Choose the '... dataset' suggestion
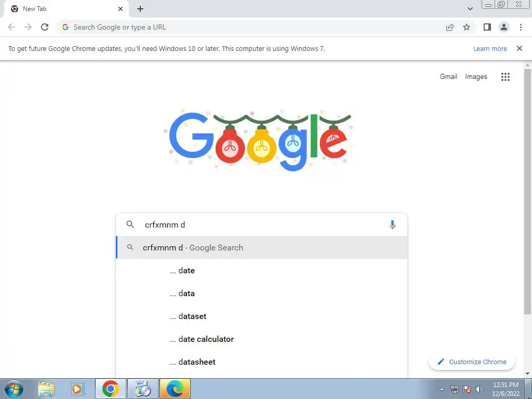This screenshot has height=399, width=532. pyautogui.click(x=262, y=316)
